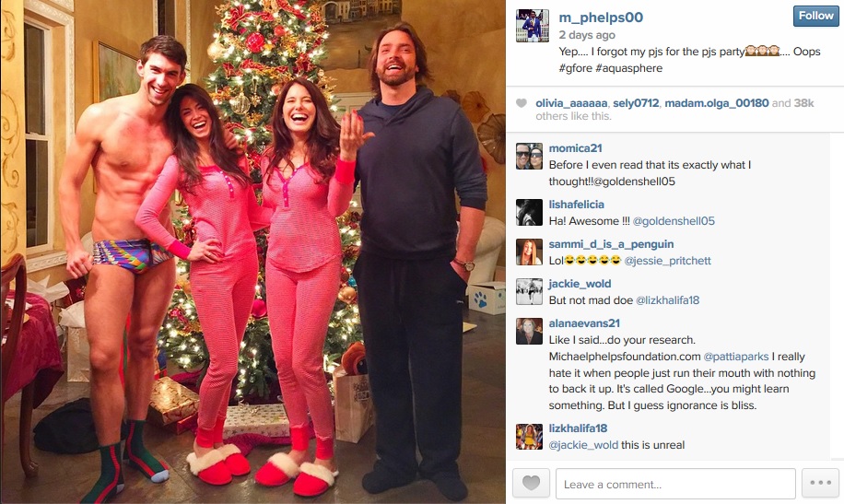Open olivia_aaaaaa liker profile link
The height and width of the screenshot is (504, 844).
tap(571, 103)
